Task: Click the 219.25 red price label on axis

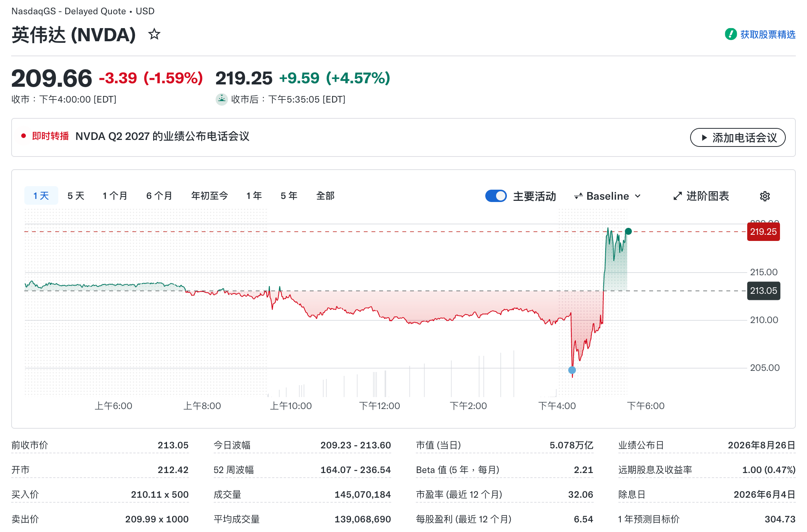Action: (763, 232)
